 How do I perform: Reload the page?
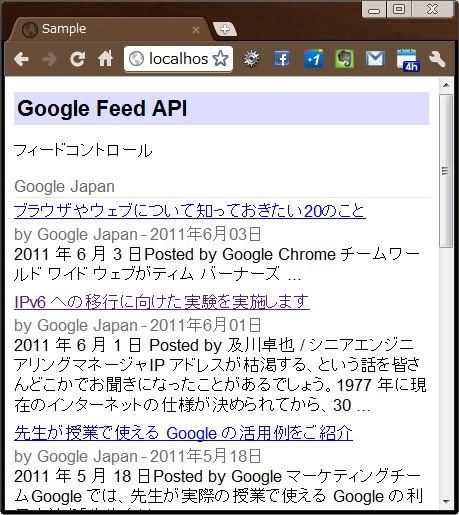pyautogui.click(x=77, y=59)
